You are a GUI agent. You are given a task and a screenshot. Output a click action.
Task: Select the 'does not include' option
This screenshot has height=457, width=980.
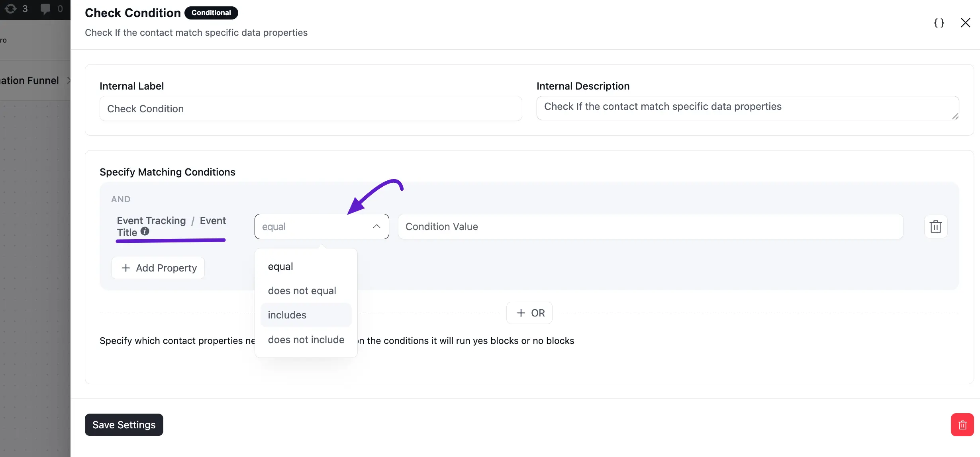[x=306, y=340]
